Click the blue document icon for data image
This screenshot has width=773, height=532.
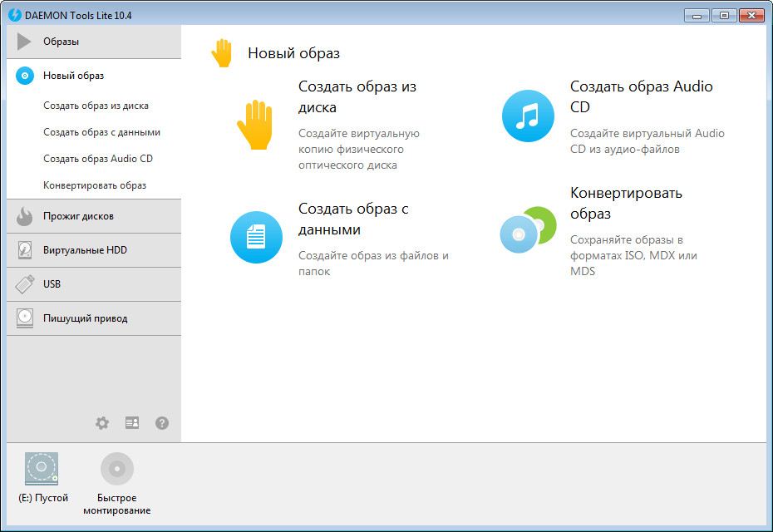pyautogui.click(x=256, y=237)
